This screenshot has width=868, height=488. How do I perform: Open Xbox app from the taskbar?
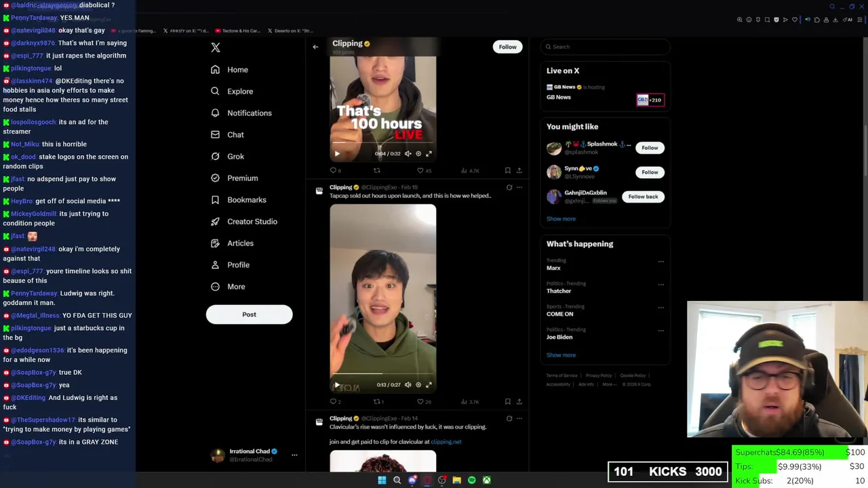[x=486, y=481]
